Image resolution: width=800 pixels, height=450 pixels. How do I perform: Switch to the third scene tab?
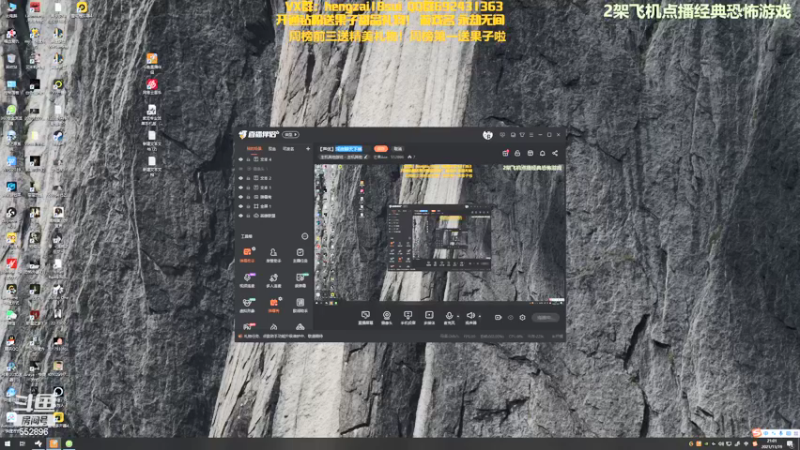(289, 149)
